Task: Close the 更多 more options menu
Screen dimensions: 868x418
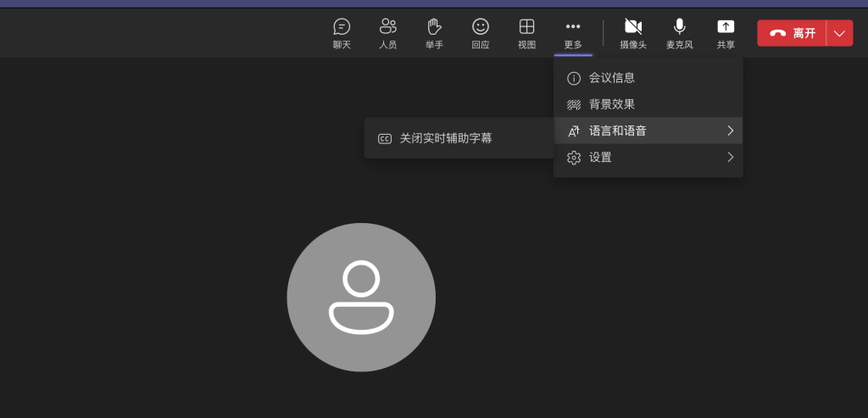Action: pos(573,33)
